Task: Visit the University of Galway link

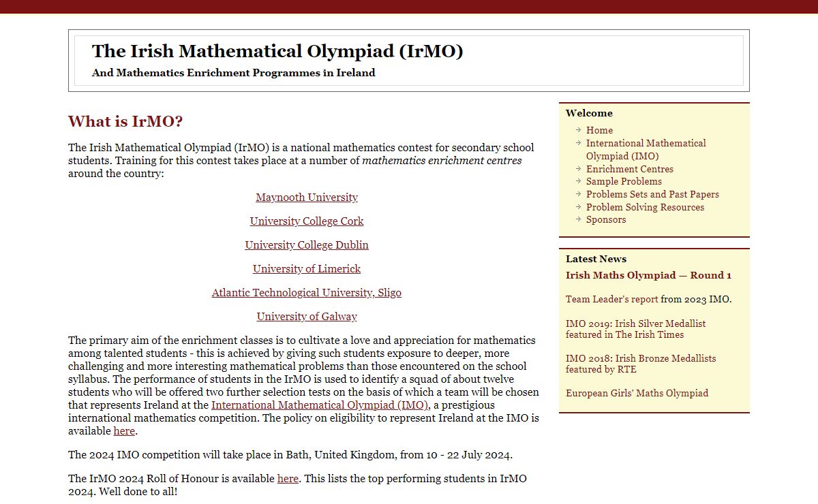Action: (307, 317)
